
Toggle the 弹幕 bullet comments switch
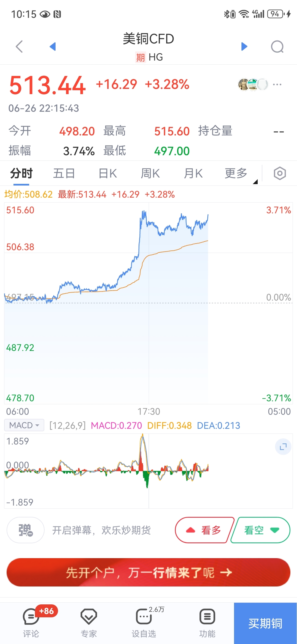coord(26,530)
